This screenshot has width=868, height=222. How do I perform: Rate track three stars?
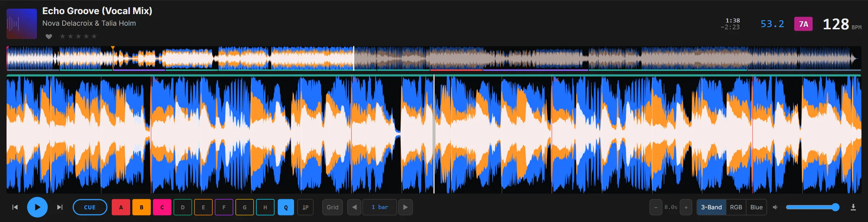tap(78, 36)
